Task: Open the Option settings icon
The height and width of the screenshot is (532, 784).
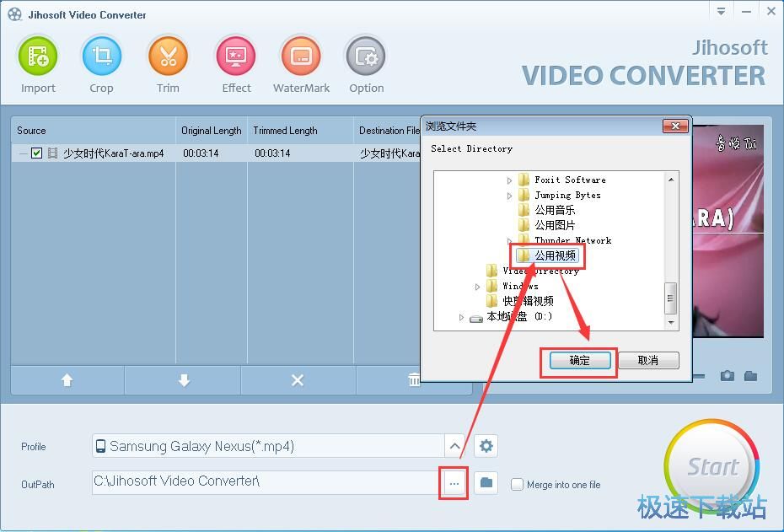Action: click(x=366, y=56)
